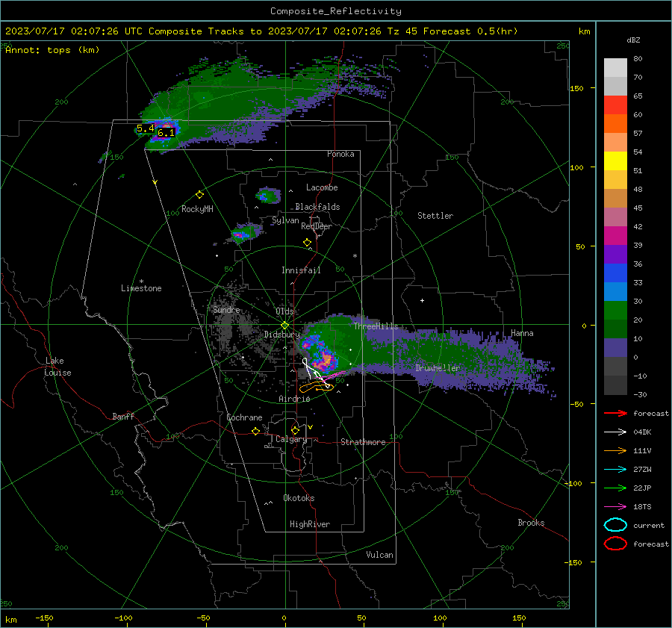Click the Okotoks label
This screenshot has width=672, height=628.
[x=299, y=498]
